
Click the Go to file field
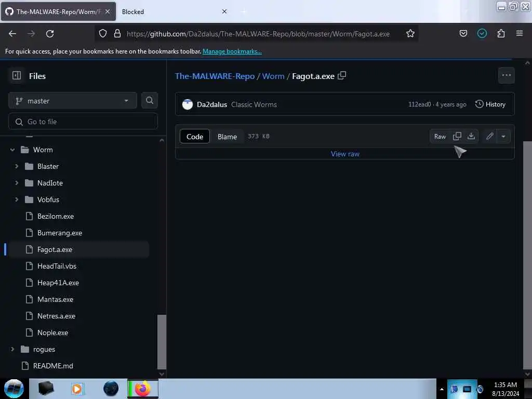(83, 122)
